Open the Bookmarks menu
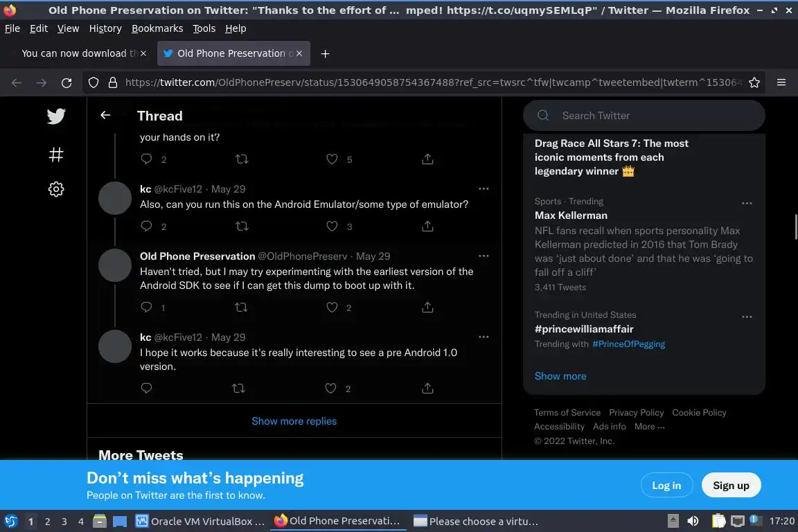Image resolution: width=798 pixels, height=532 pixels. coord(157,28)
